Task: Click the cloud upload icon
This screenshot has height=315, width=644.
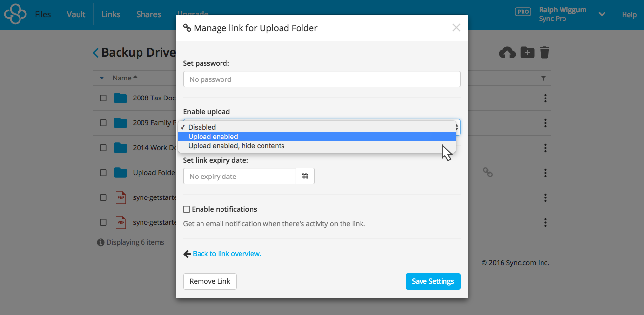Action: (x=507, y=52)
